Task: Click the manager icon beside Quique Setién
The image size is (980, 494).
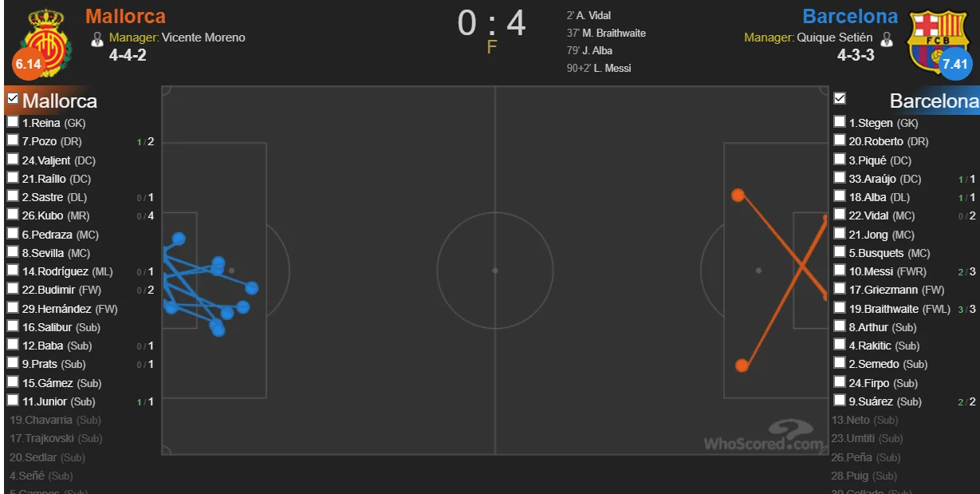Action: click(x=887, y=38)
